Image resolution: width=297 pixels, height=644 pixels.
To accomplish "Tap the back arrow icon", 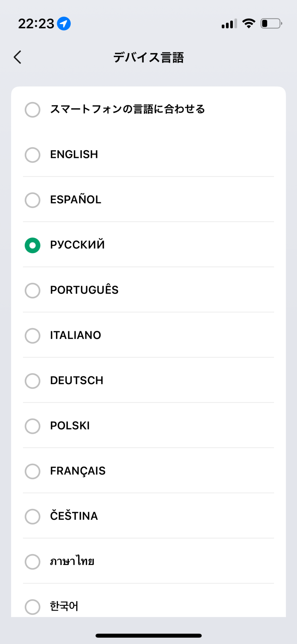I will pyautogui.click(x=18, y=57).
